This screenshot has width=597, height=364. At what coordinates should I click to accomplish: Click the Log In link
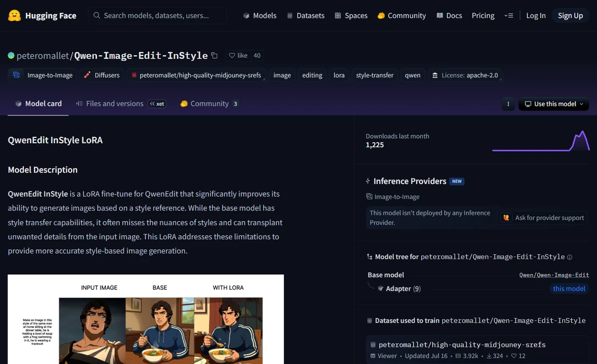pyautogui.click(x=536, y=15)
